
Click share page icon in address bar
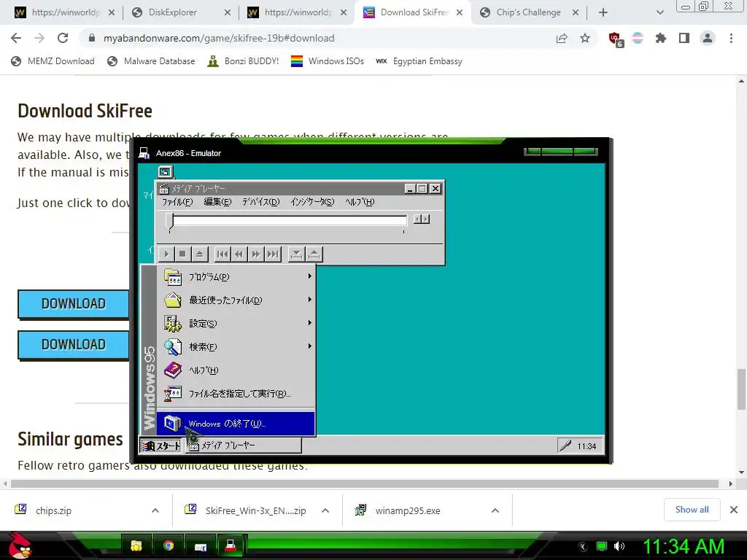click(x=562, y=38)
